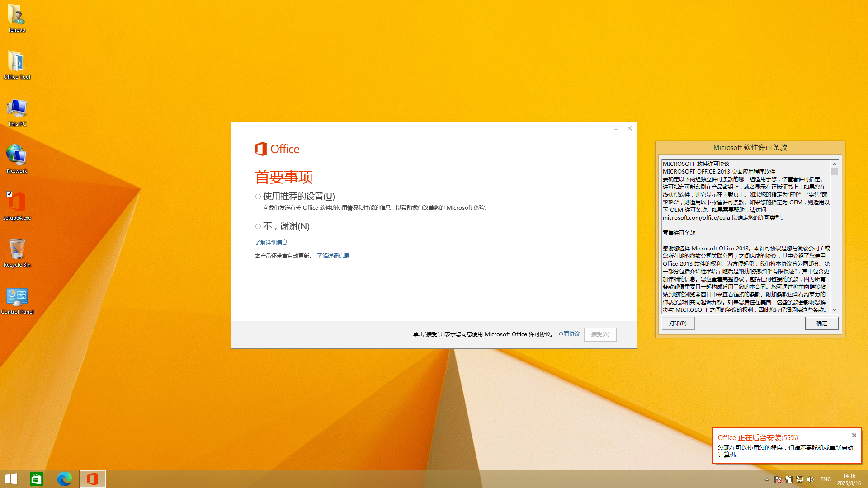Open the Control Panel desktop icon
868x488 pixels.
click(17, 297)
